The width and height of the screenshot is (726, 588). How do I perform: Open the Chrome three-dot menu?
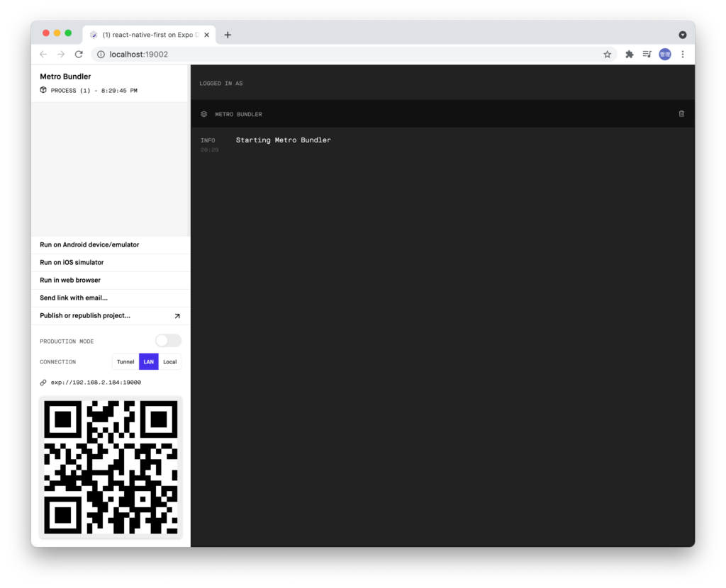point(682,54)
